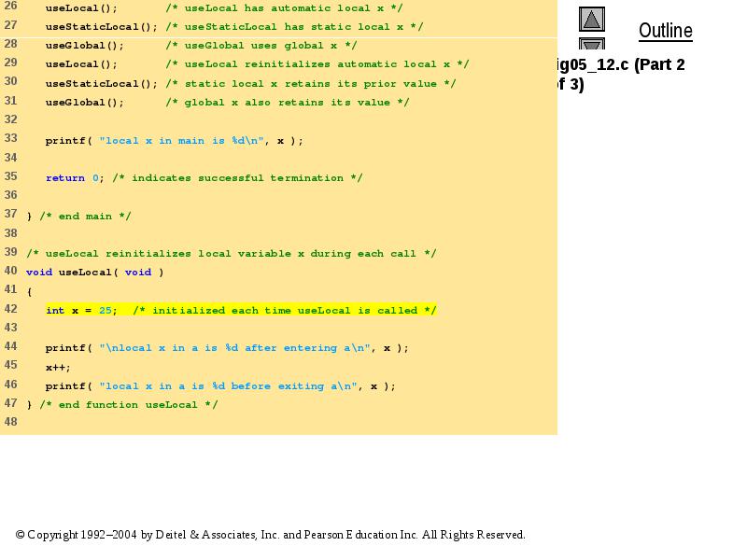Click comment 'global x also retains its value'
The image size is (747, 560).
tap(288, 103)
